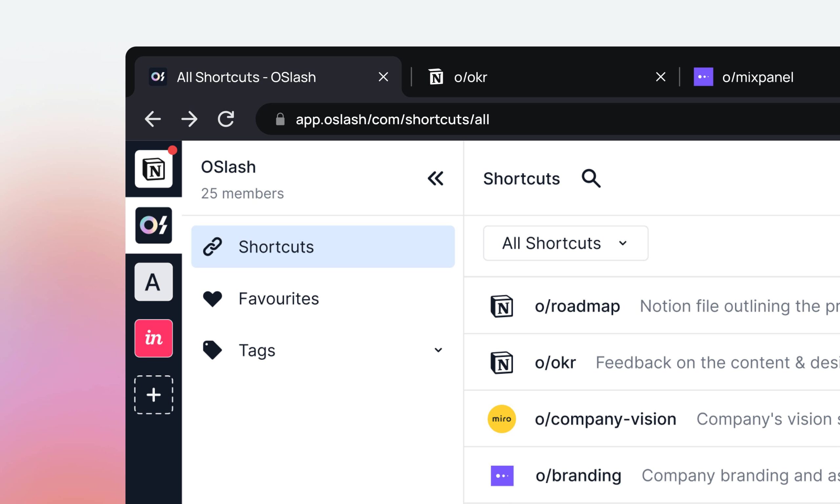840x504 pixels.
Task: Click the OSlash favicon in first tab
Action: tap(158, 77)
